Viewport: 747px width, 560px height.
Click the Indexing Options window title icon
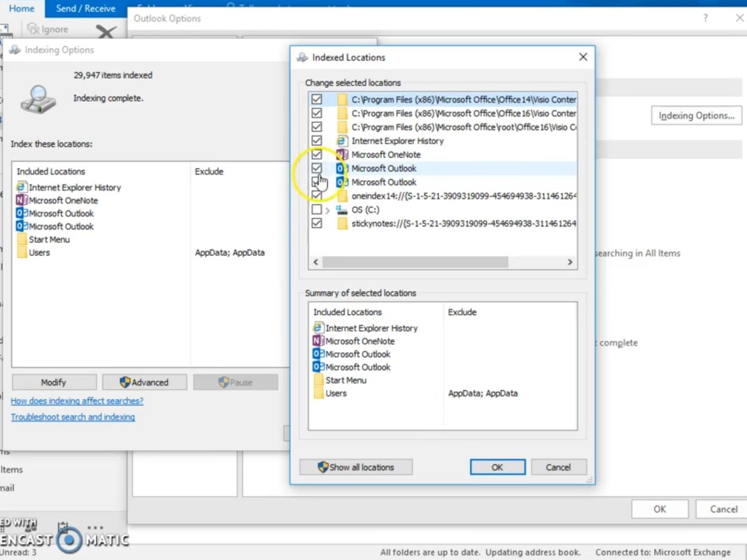coord(15,50)
